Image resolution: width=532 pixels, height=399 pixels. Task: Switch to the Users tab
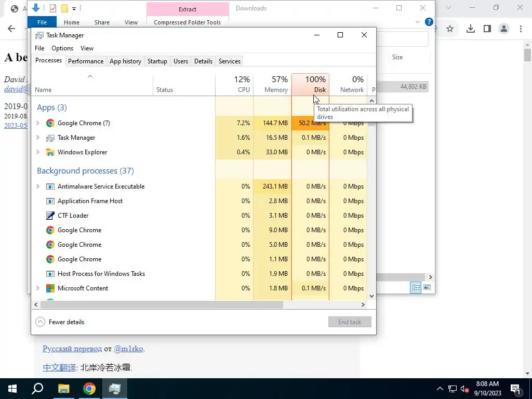pos(180,61)
